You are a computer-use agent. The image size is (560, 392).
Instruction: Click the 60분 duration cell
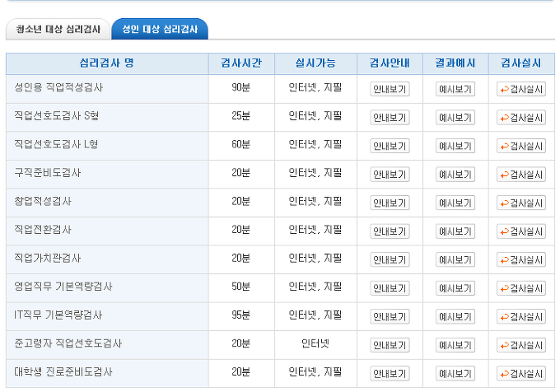coord(241,144)
